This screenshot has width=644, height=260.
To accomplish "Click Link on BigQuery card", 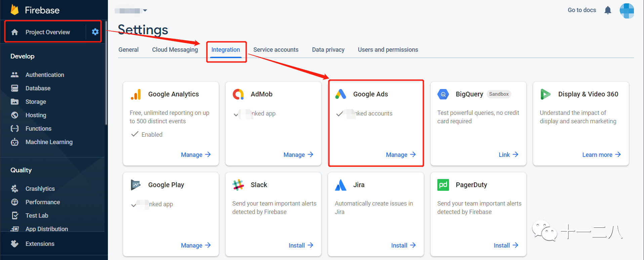I will point(509,155).
